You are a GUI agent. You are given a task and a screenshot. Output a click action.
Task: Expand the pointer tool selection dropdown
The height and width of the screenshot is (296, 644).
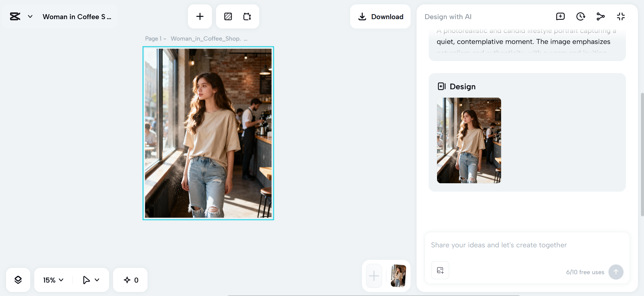point(97,280)
